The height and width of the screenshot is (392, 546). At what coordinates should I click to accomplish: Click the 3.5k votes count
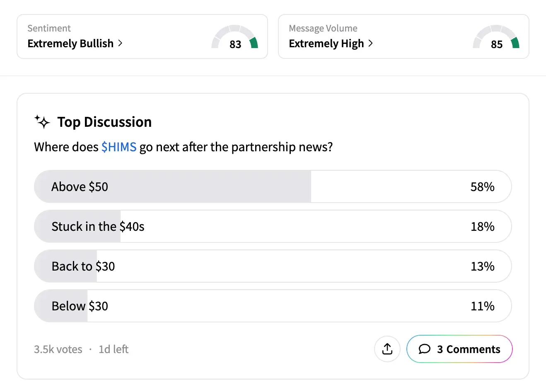[x=58, y=349]
